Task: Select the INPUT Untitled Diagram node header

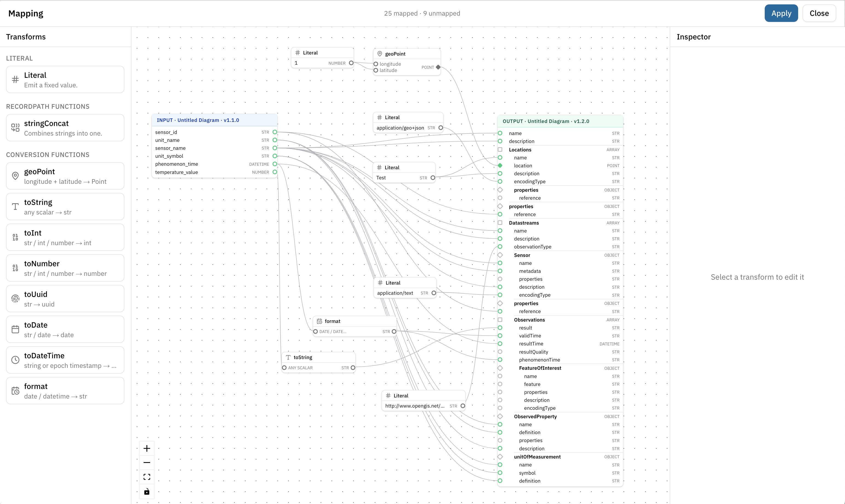Action: [x=215, y=120]
